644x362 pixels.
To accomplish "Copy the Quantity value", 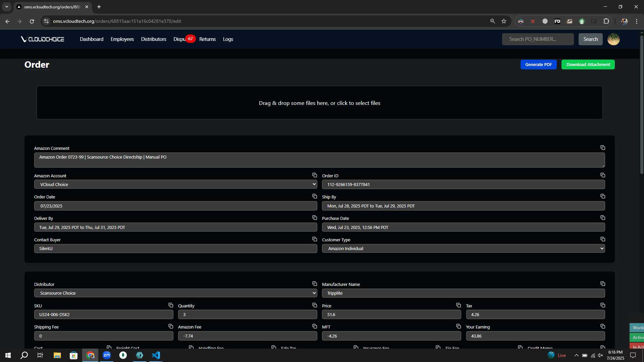I will 315,305.
